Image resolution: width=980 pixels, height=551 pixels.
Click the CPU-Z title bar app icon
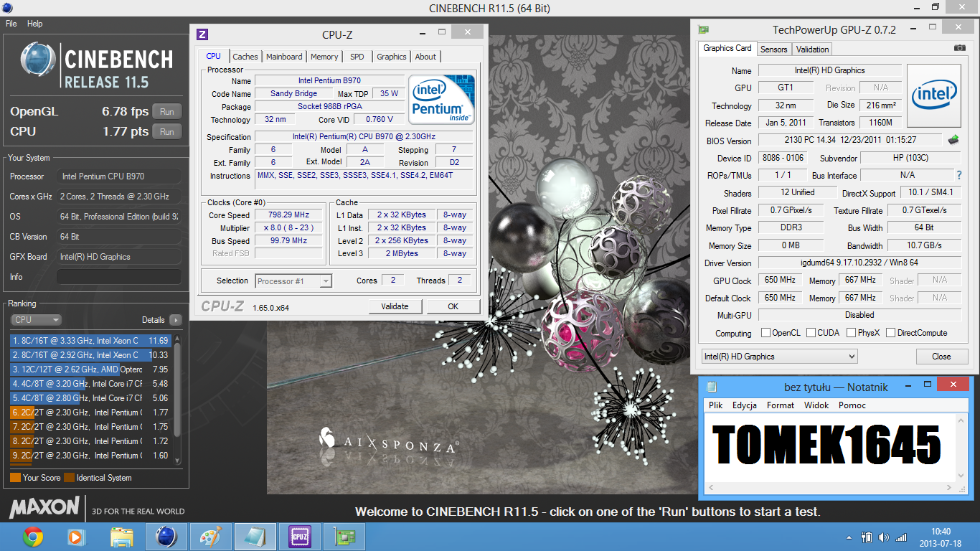click(x=203, y=34)
